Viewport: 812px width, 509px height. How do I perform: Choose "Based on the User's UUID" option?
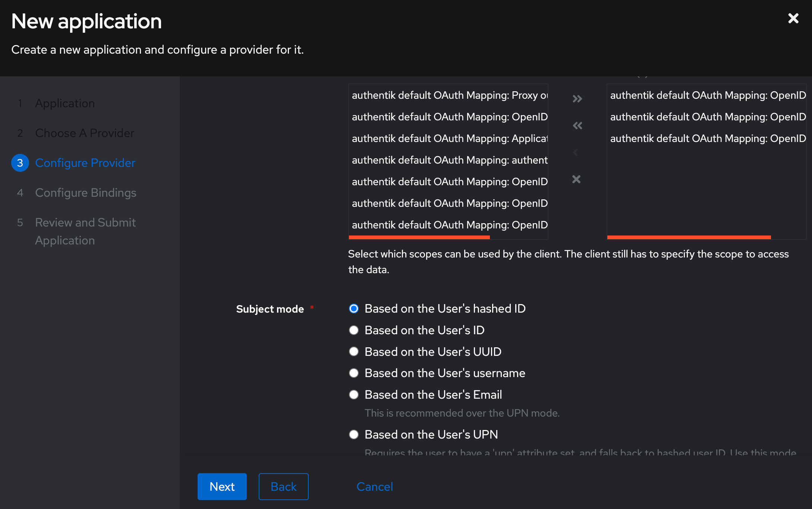(353, 351)
